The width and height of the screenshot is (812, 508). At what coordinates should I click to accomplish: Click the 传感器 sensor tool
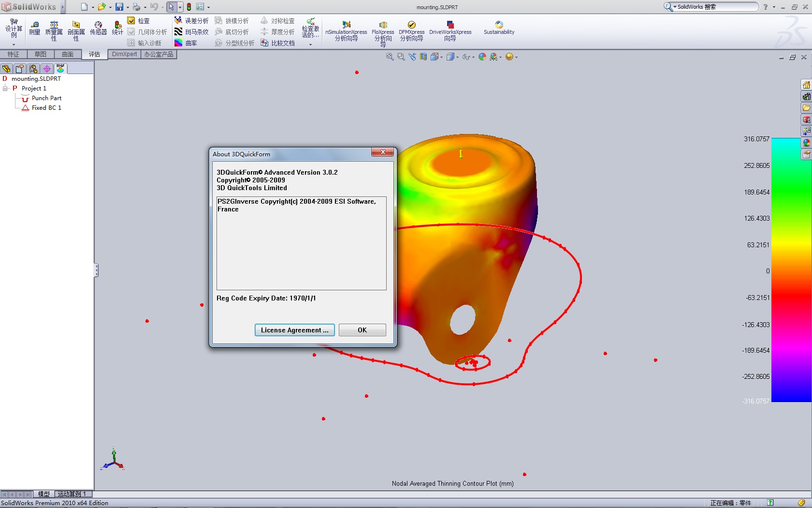pos(98,28)
